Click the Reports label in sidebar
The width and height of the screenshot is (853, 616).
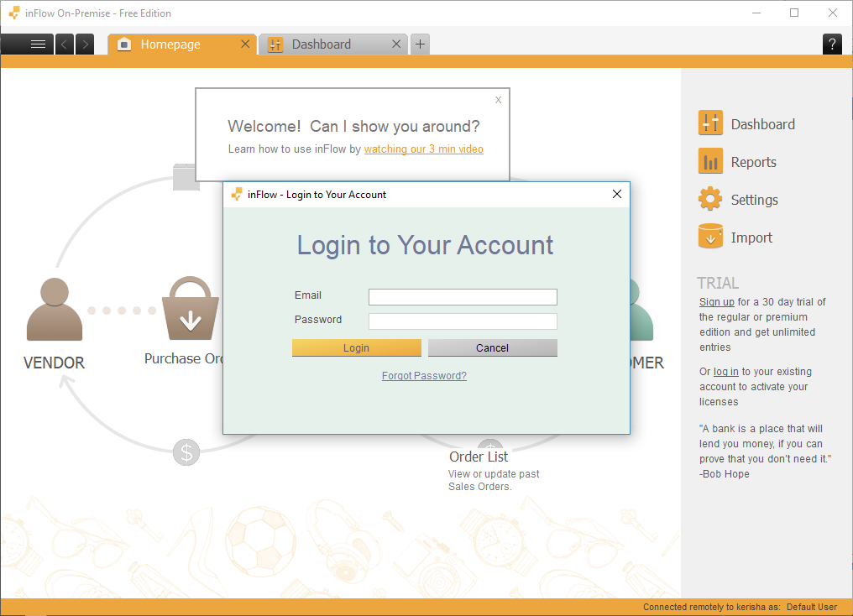pos(753,162)
